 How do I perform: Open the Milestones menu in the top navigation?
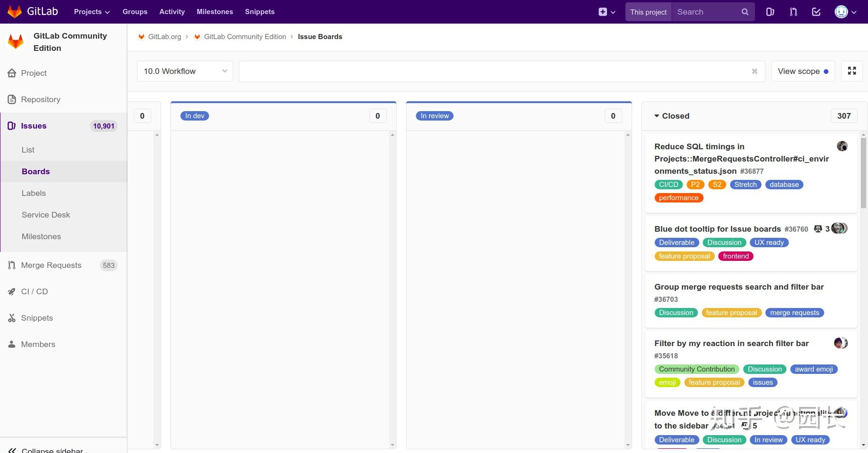tap(214, 11)
